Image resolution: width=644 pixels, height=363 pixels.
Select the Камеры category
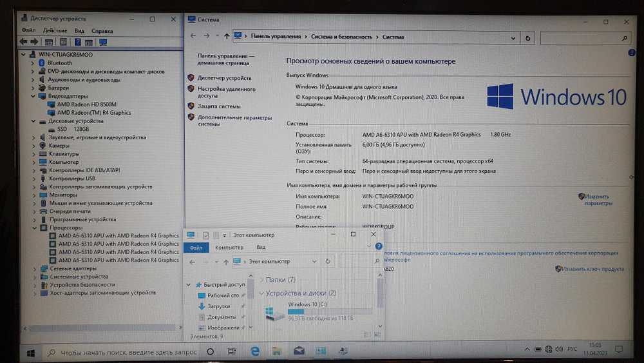click(59, 146)
